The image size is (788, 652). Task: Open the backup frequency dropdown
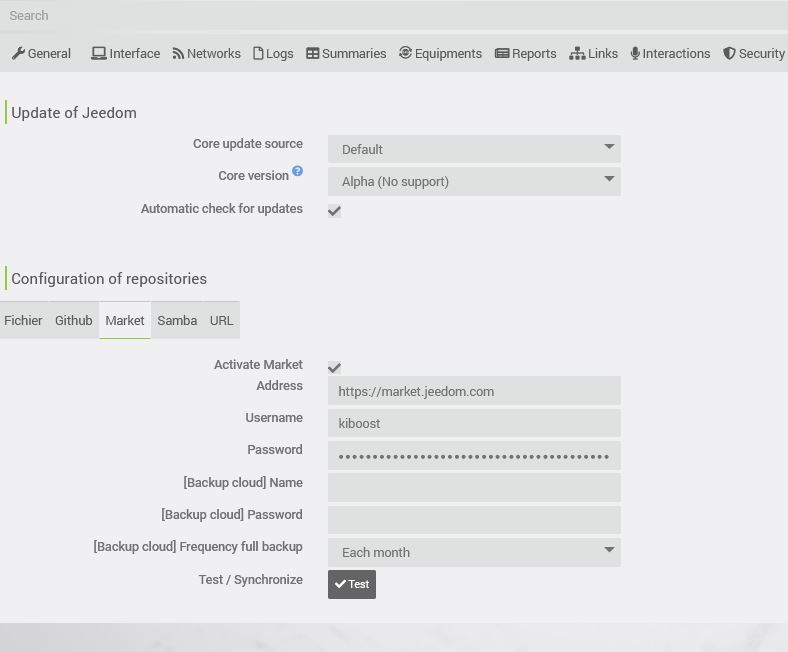474,552
